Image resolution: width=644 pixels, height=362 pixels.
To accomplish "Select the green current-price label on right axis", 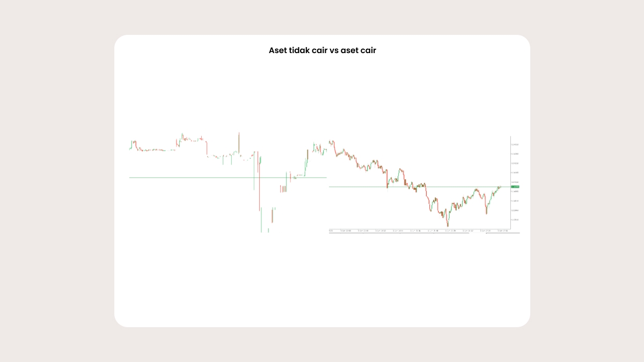I will [515, 187].
